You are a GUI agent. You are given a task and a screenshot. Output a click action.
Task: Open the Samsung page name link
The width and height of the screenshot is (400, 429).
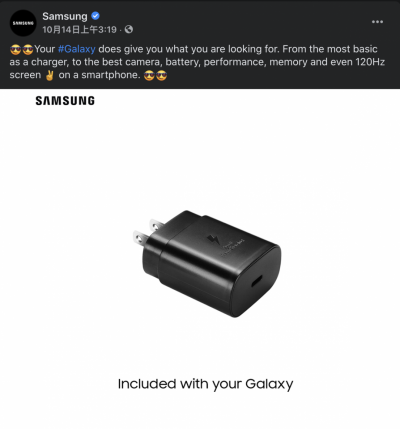click(65, 16)
